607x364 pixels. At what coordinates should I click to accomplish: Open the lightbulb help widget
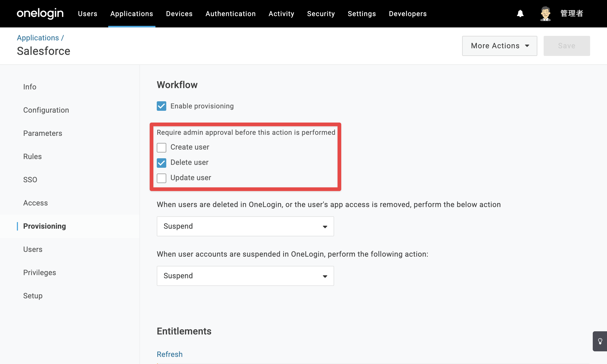coord(600,341)
